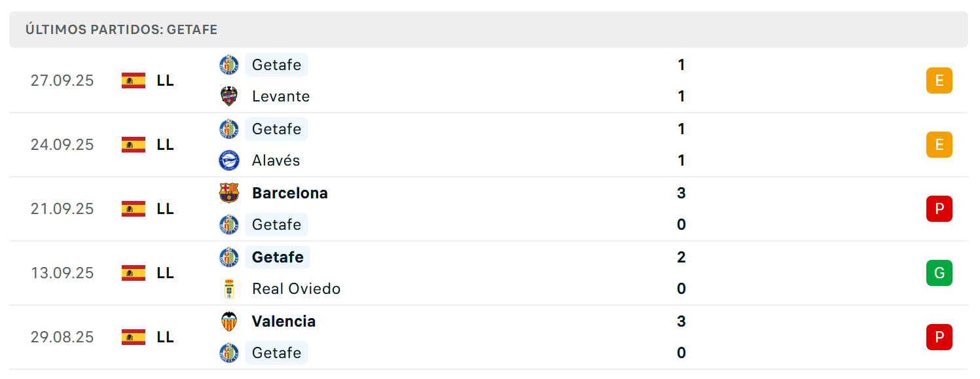
Task: Click the Levante club crest
Action: (229, 96)
